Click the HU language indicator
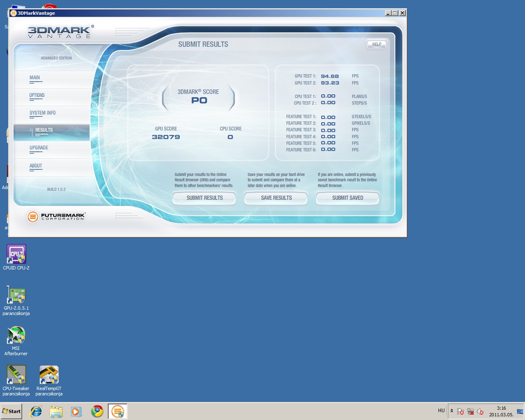Screen dimensions: 525x420 441,411
